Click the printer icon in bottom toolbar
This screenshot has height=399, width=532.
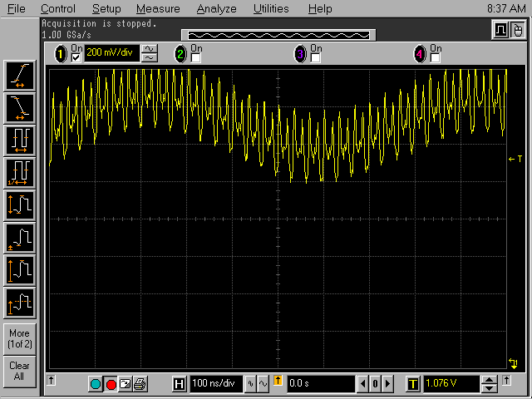[140, 384]
